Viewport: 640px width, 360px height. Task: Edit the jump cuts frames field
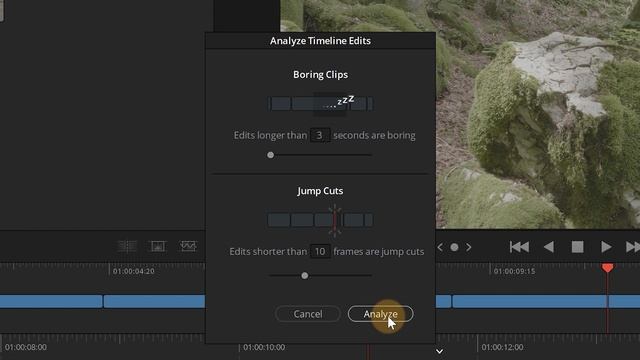pyautogui.click(x=320, y=251)
